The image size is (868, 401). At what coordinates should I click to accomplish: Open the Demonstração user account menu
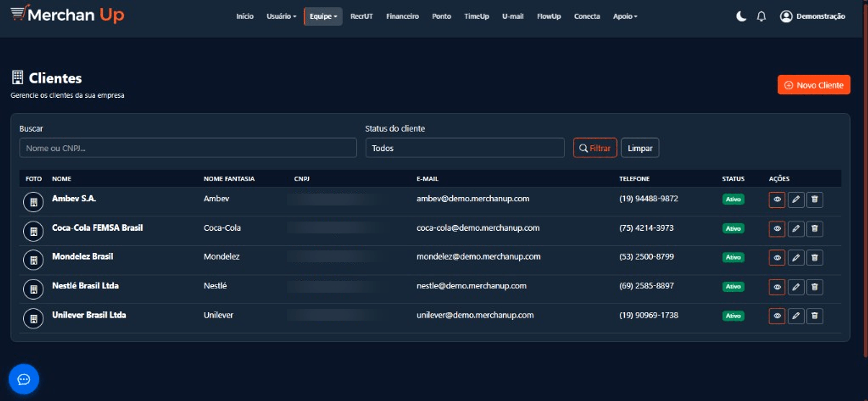812,16
